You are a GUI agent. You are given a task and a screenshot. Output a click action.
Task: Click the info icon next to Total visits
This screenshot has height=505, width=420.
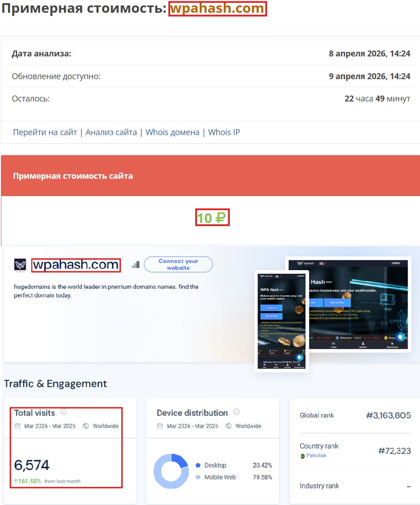click(x=63, y=411)
